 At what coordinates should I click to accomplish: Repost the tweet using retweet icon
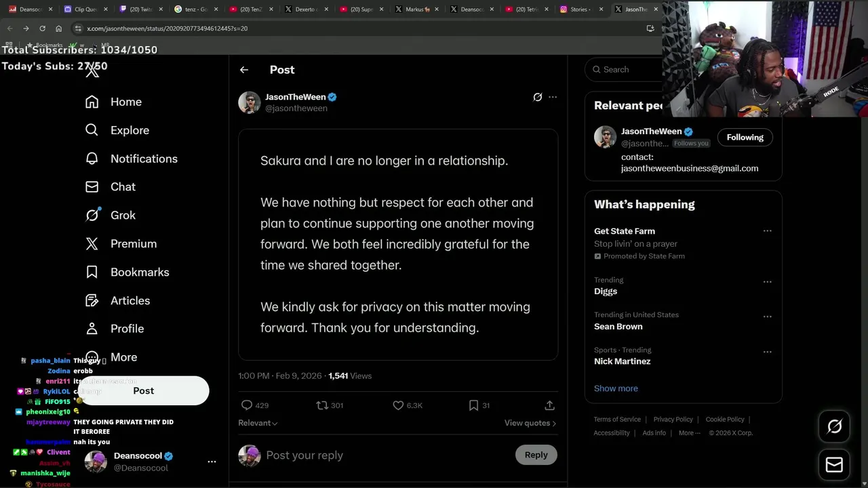322,405
